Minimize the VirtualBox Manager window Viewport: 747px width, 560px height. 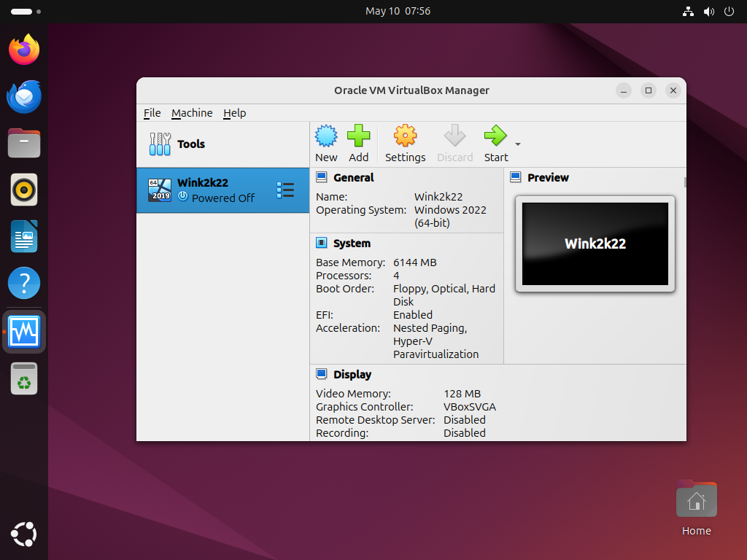pos(624,90)
